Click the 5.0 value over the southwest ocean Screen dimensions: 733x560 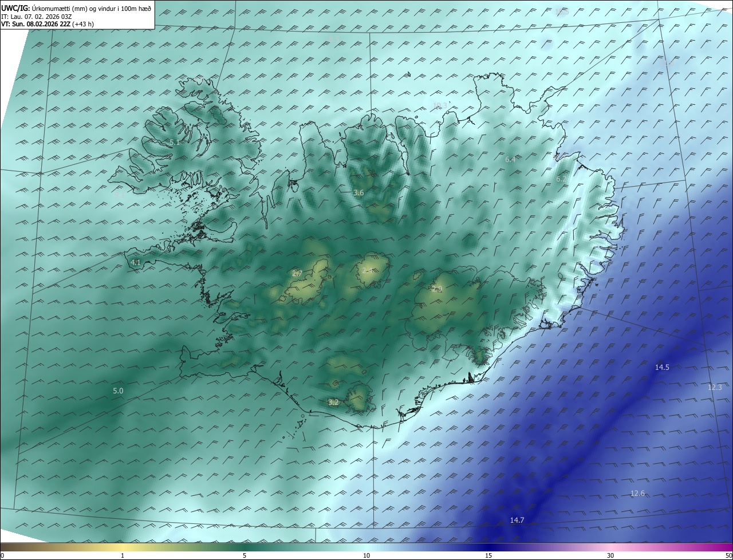pyautogui.click(x=118, y=391)
